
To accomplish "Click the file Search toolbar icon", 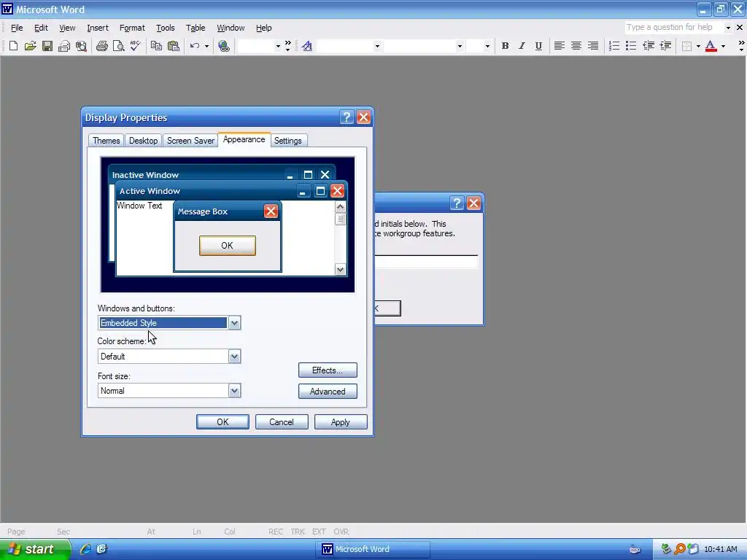I will point(82,46).
